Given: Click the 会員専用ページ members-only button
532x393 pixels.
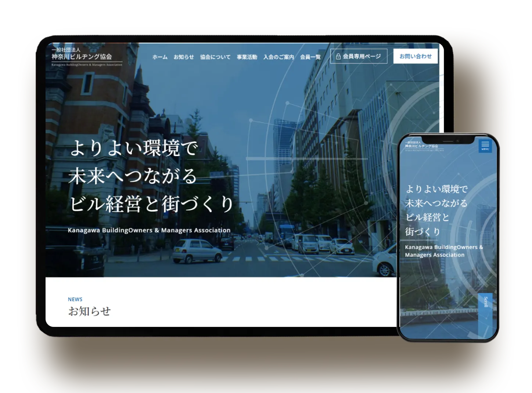Looking at the screenshot, I should coord(359,56).
